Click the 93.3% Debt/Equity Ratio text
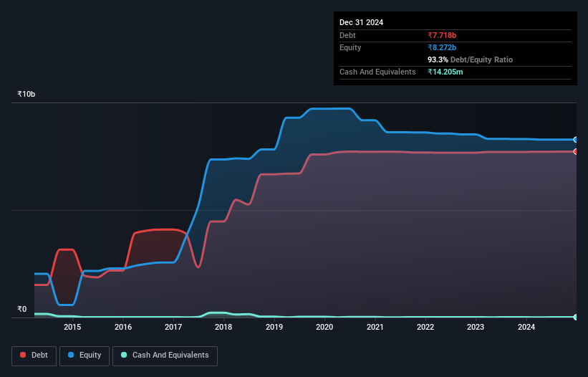This screenshot has width=588, height=377. coord(470,59)
